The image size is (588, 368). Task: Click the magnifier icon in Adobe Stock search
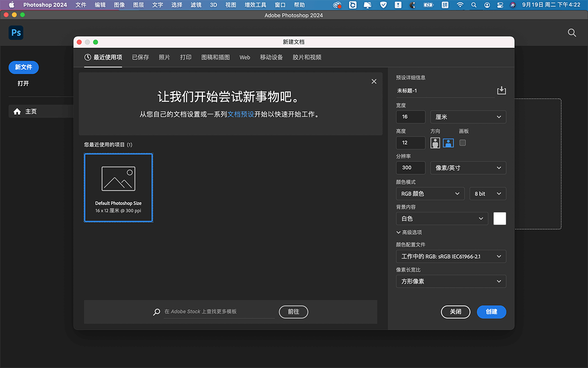(x=157, y=312)
